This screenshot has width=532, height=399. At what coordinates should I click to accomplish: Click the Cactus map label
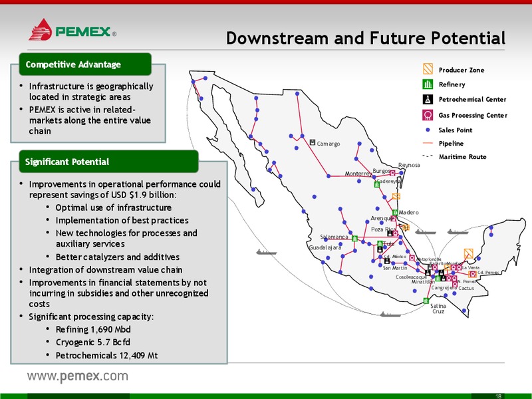tap(466, 288)
